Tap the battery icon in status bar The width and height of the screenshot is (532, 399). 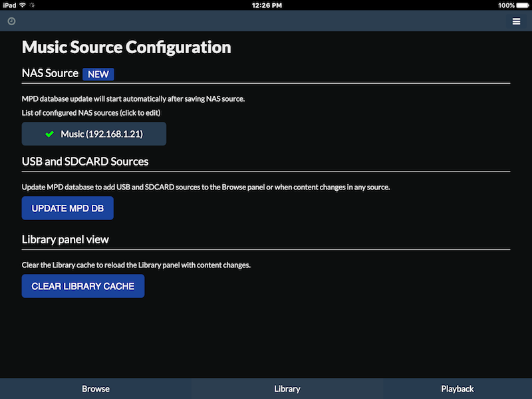(x=523, y=5)
